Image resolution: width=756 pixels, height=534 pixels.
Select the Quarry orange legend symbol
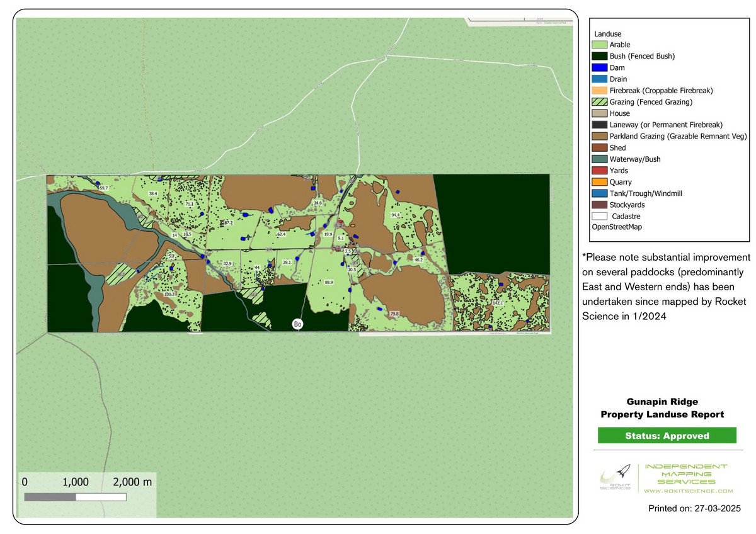(x=599, y=182)
